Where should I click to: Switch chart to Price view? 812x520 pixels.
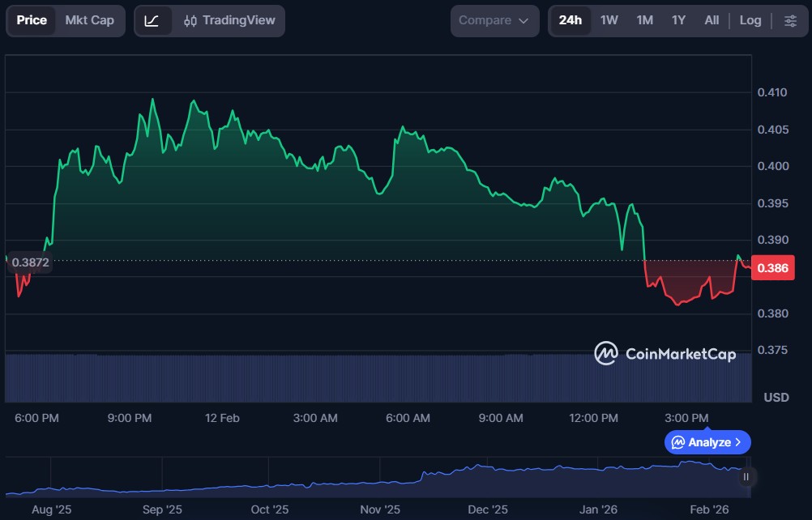click(x=32, y=20)
